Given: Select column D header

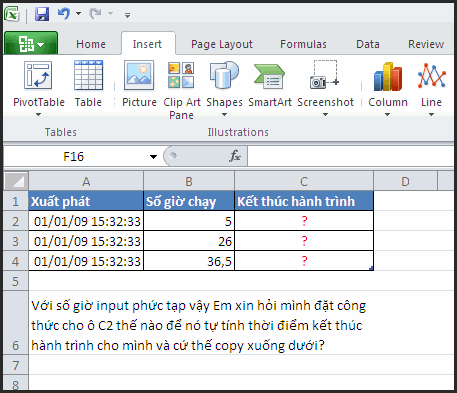Looking at the screenshot, I should (x=405, y=181).
